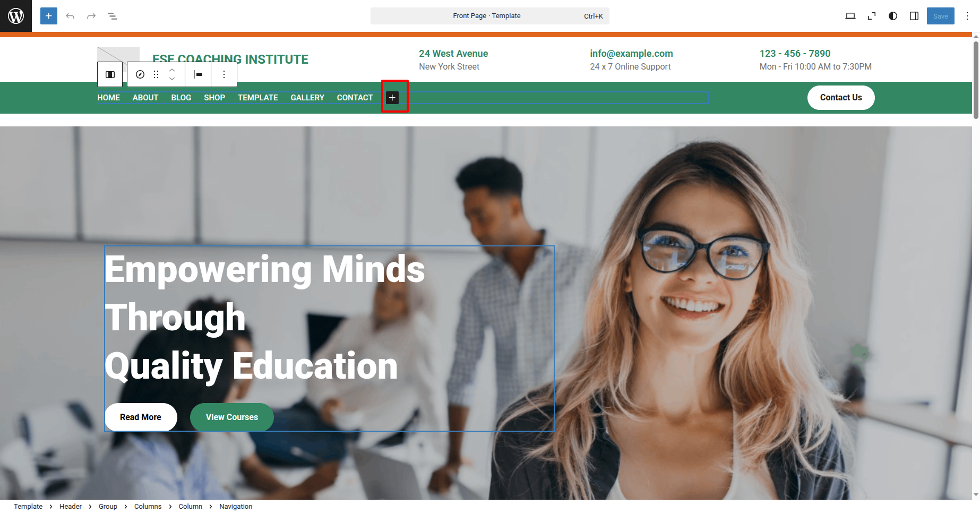Viewport: 980px width, 513px height.
Task: Select the parent Column block button
Action: click(x=110, y=74)
